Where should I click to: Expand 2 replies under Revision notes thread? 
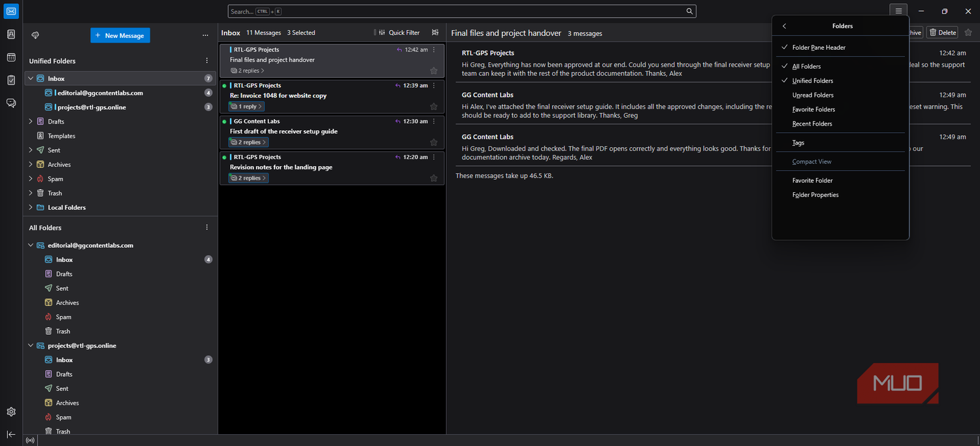pyautogui.click(x=248, y=178)
